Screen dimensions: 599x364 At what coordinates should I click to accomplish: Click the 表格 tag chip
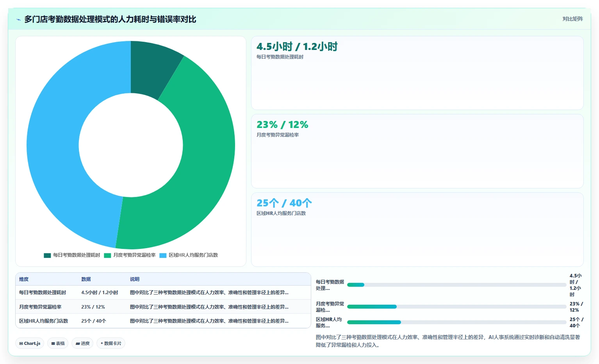(58, 343)
